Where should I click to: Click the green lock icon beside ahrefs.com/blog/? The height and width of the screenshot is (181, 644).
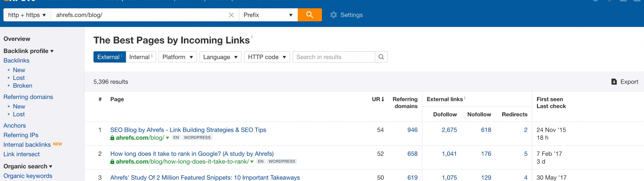pos(112,138)
